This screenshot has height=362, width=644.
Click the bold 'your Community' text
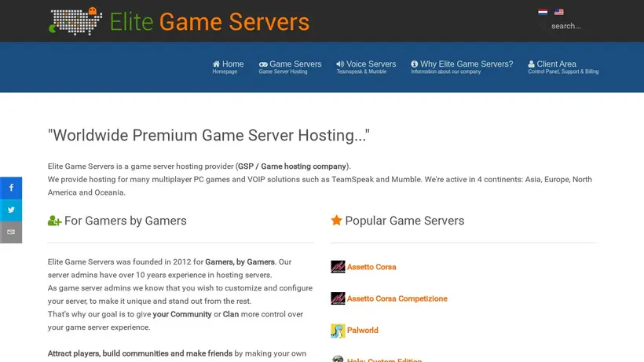click(182, 314)
